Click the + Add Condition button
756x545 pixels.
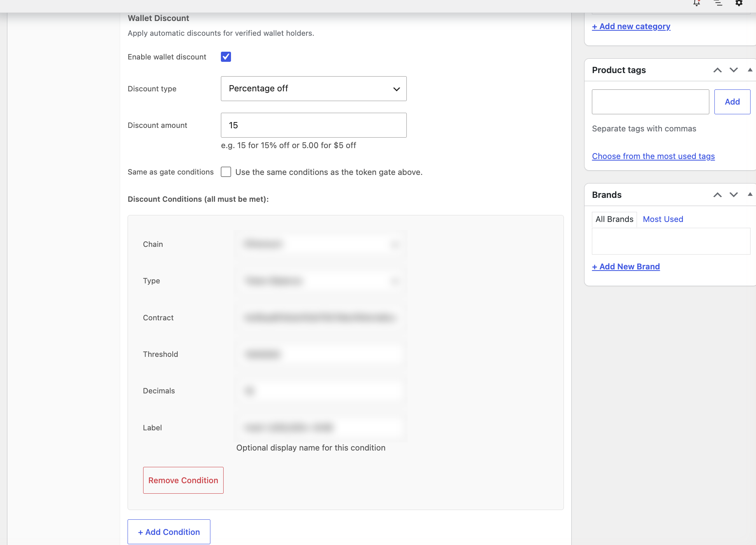[169, 532]
